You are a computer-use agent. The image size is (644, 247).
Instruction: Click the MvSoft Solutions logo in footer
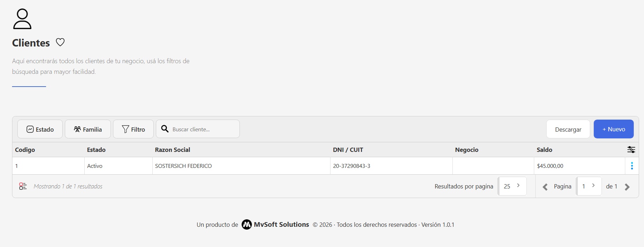coord(247,225)
